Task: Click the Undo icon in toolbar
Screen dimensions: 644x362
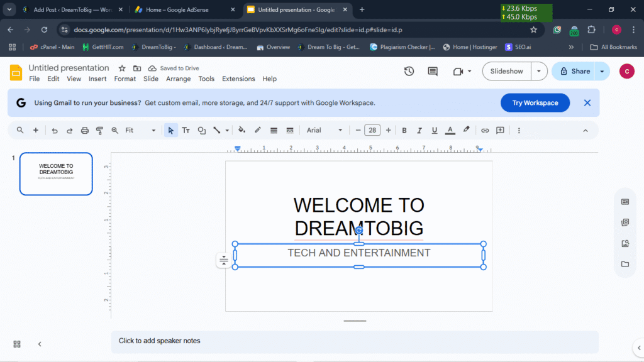Action: (x=55, y=130)
